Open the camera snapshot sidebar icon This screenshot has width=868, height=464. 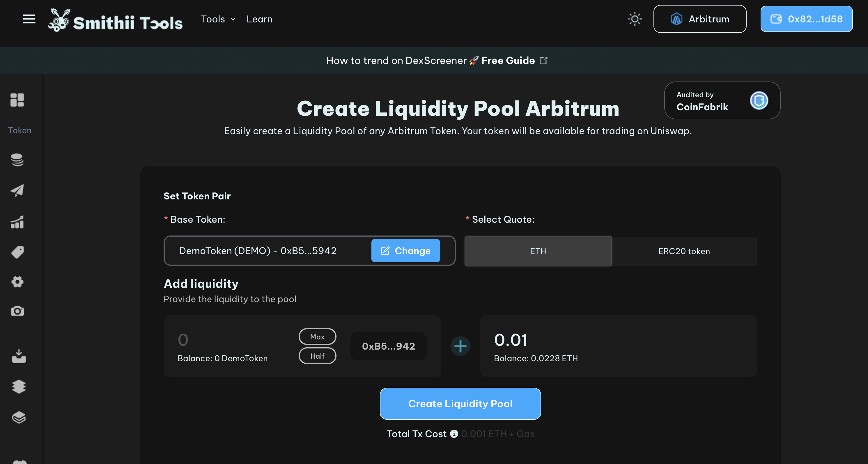17,311
